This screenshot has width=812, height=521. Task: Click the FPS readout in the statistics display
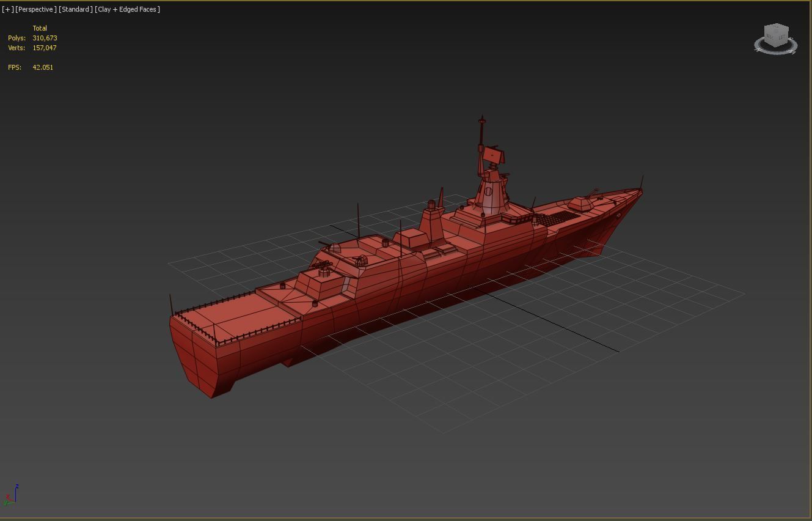42,67
